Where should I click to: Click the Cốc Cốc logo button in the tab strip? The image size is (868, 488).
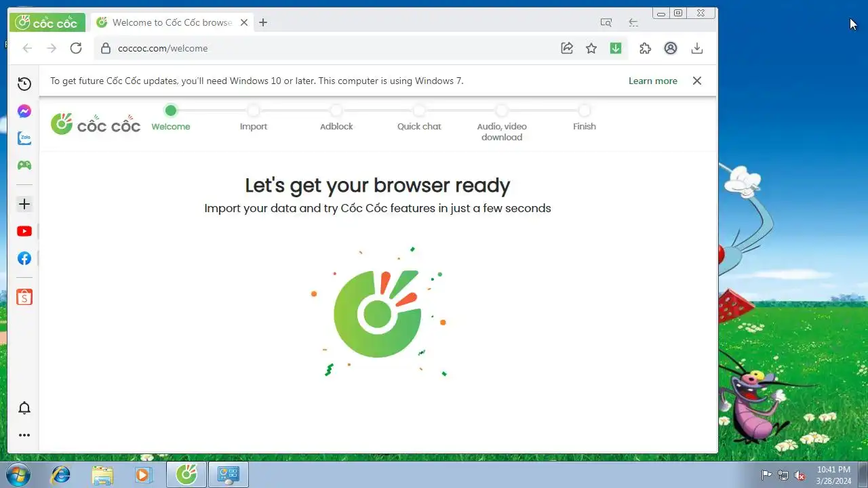pos(47,22)
